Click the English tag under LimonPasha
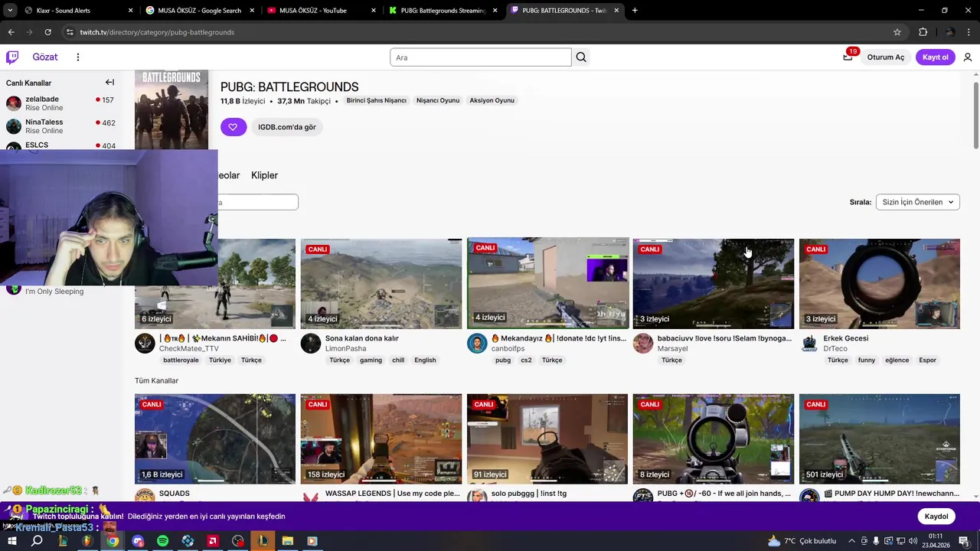 point(425,360)
